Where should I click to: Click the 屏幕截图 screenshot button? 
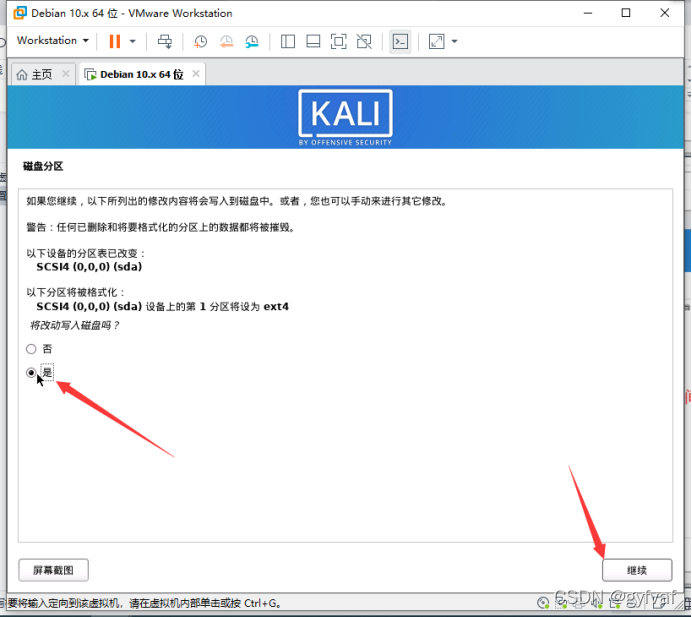pos(53,570)
